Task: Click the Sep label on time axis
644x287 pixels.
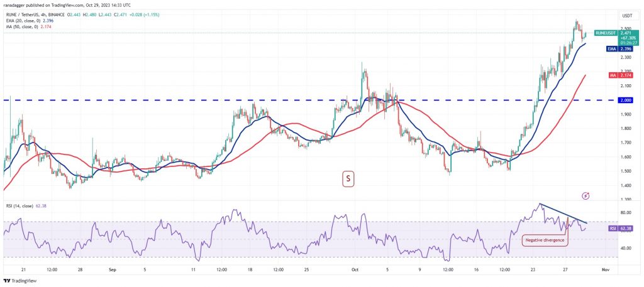Action: pyautogui.click(x=113, y=270)
